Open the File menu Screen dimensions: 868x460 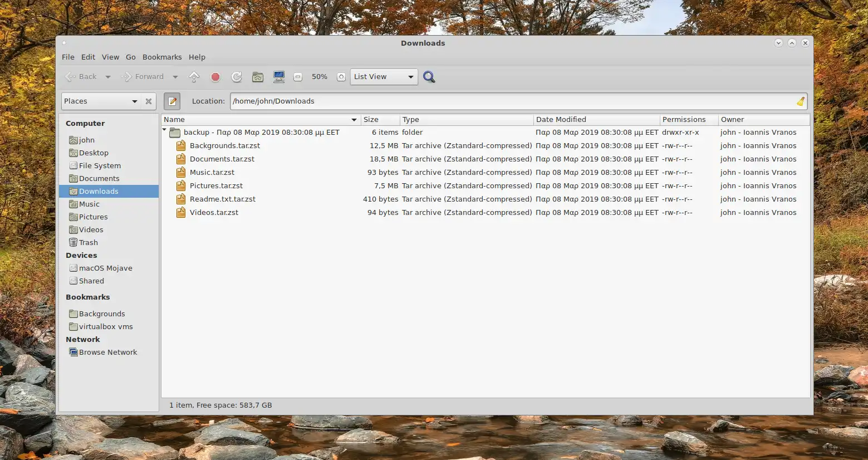coord(68,57)
